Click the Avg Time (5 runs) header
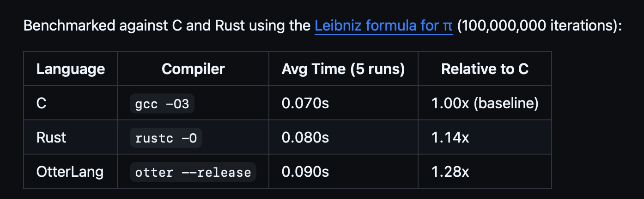This screenshot has height=199, width=644. (x=343, y=69)
